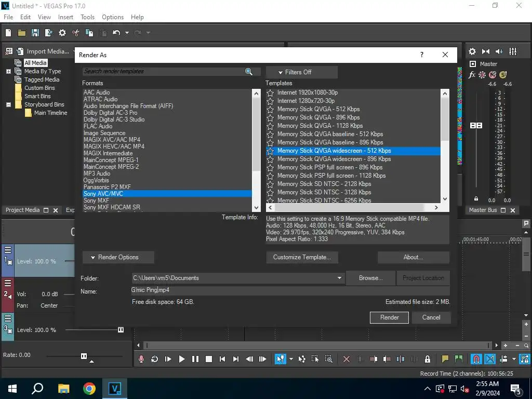Toggle Automatic Crossfades icon
This screenshot has width=532, height=399.
tap(490, 359)
